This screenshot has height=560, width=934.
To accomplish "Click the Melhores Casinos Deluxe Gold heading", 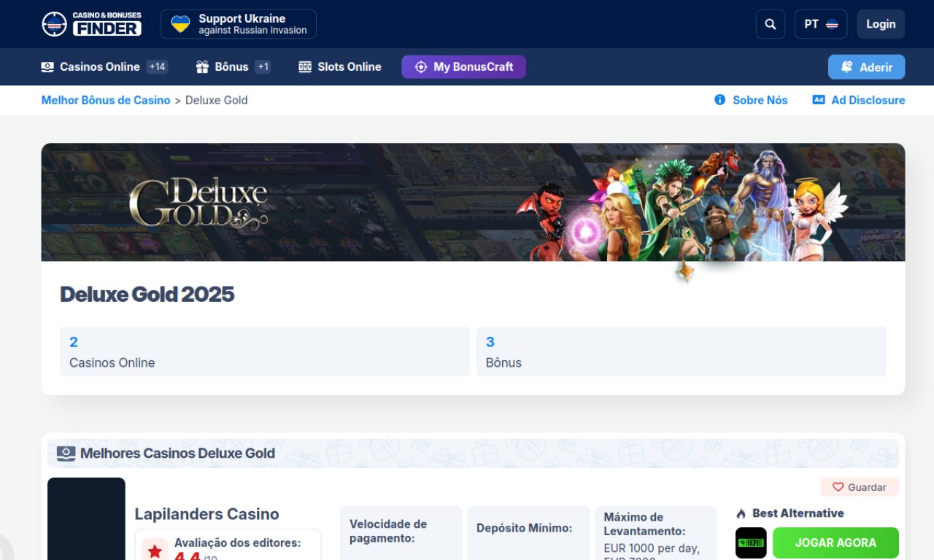I will pyautogui.click(x=177, y=454).
